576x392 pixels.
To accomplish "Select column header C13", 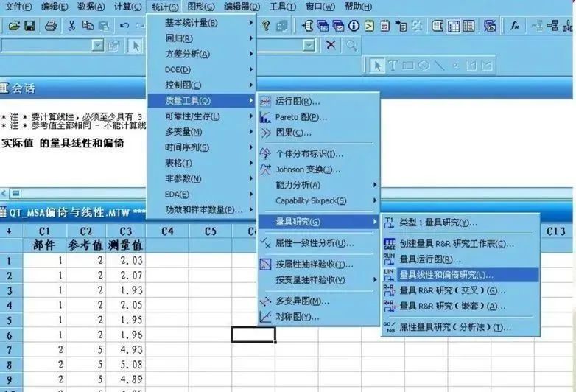I will tap(555, 231).
